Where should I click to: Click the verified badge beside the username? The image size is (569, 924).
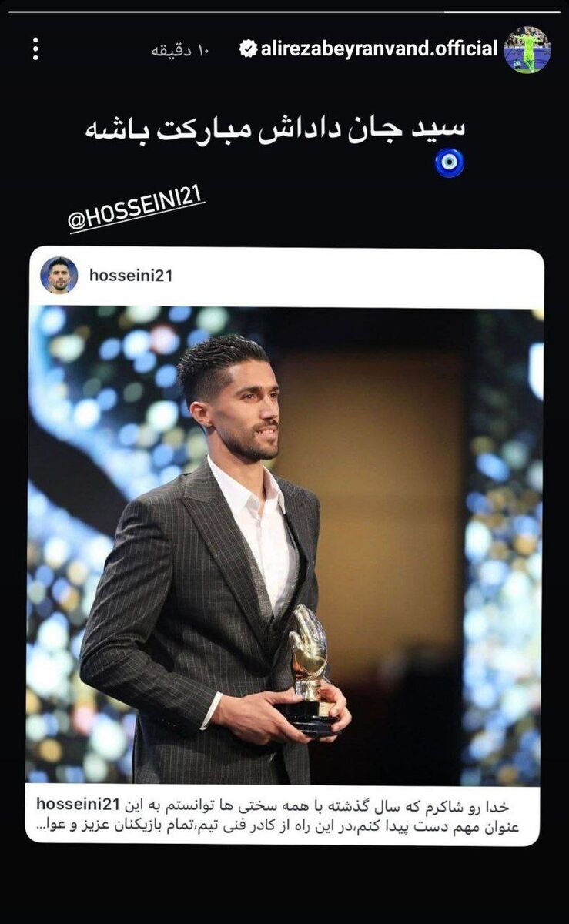(249, 49)
